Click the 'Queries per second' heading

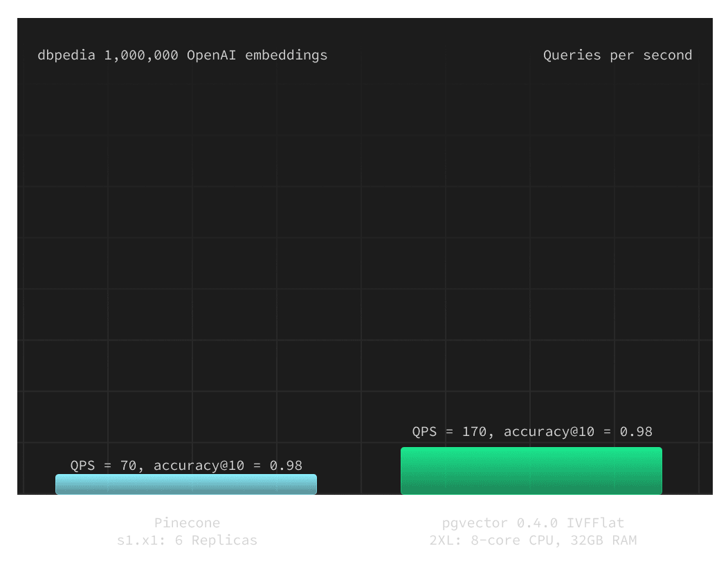[x=617, y=55]
